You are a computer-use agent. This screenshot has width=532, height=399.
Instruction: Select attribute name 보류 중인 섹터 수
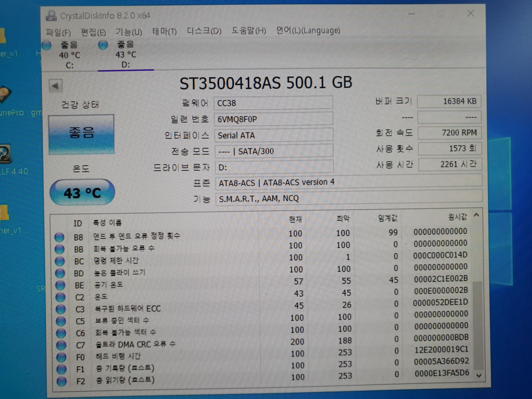(122, 320)
